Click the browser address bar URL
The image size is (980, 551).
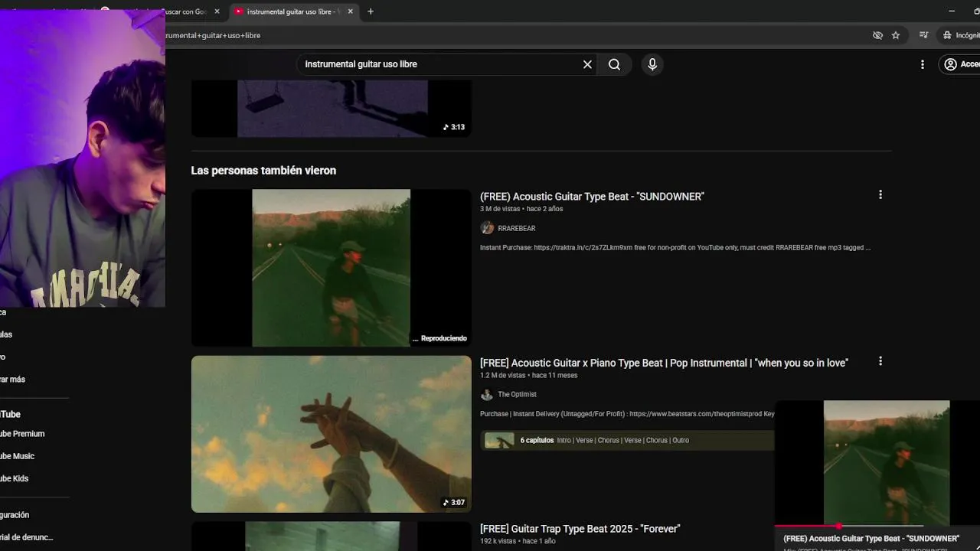coord(213,35)
